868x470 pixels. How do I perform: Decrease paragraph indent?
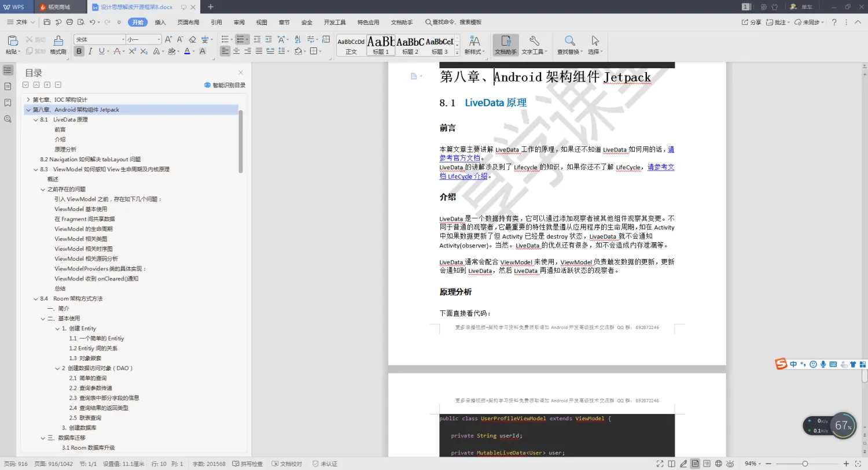point(257,39)
